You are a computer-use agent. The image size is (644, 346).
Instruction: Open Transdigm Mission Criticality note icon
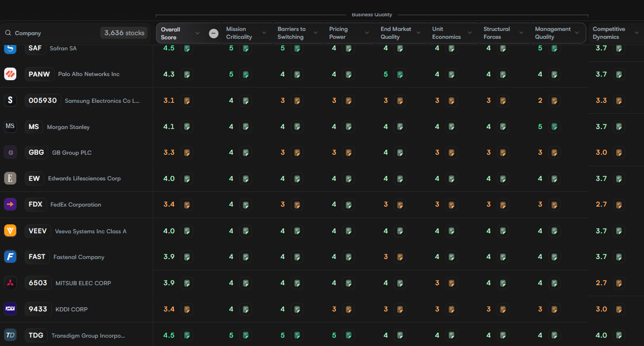(x=245, y=336)
